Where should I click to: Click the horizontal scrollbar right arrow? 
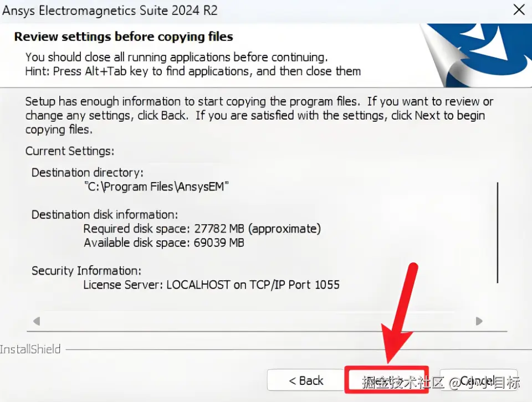tap(479, 321)
